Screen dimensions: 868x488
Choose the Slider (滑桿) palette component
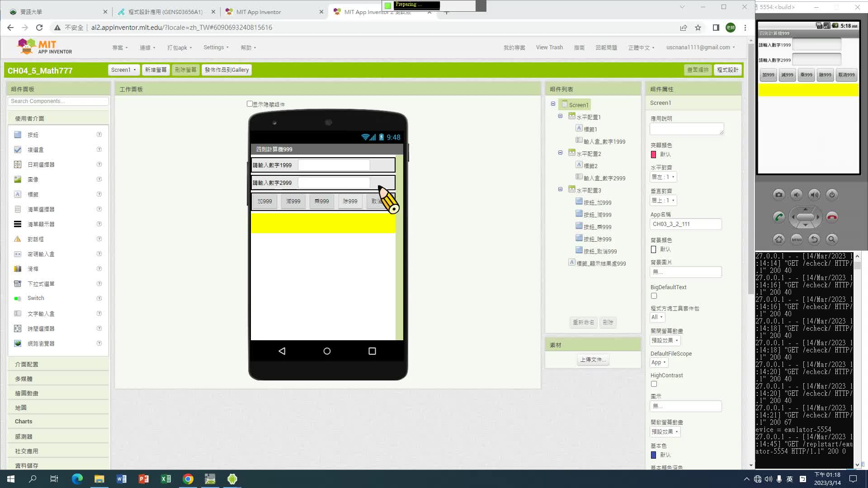click(33, 269)
